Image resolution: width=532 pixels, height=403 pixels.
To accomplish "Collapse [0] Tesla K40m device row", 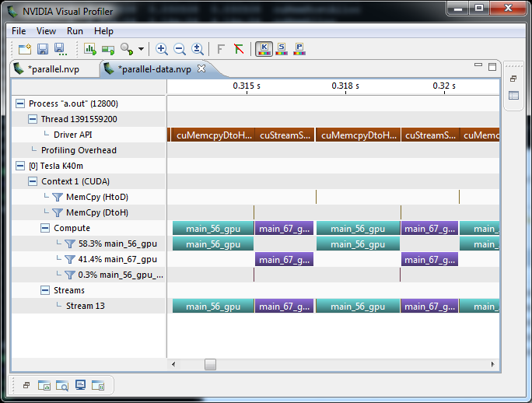I will tap(20, 166).
